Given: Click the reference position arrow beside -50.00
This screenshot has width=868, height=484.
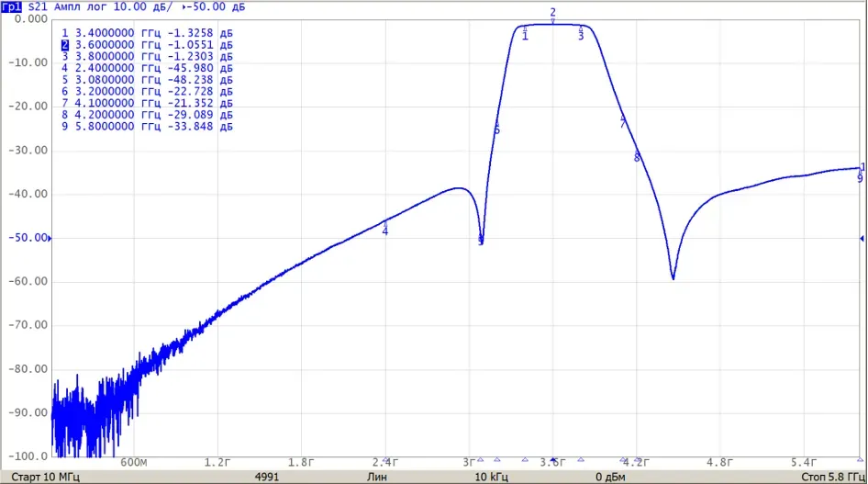Looking at the screenshot, I should coord(50,238).
